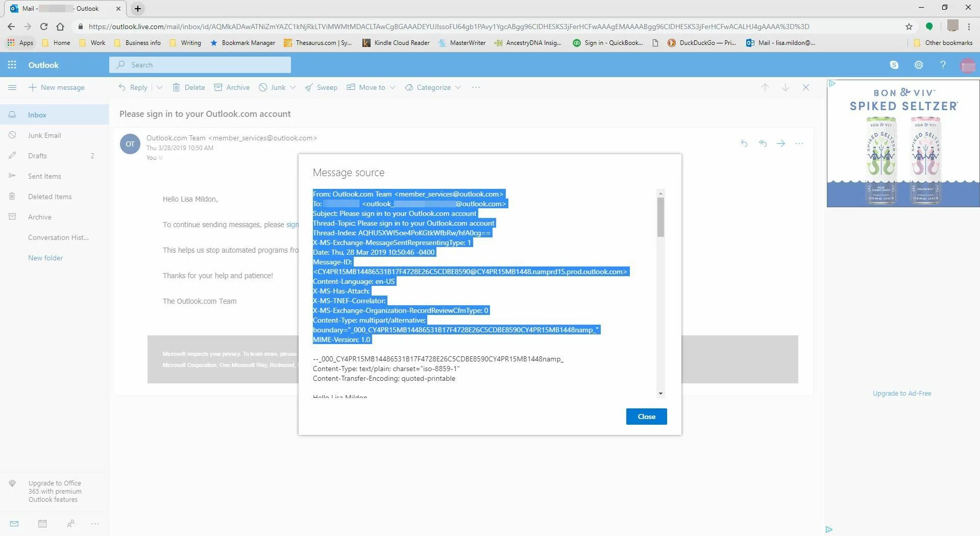The image size is (980, 536).
Task: Open the Help question mark
Action: click(943, 65)
